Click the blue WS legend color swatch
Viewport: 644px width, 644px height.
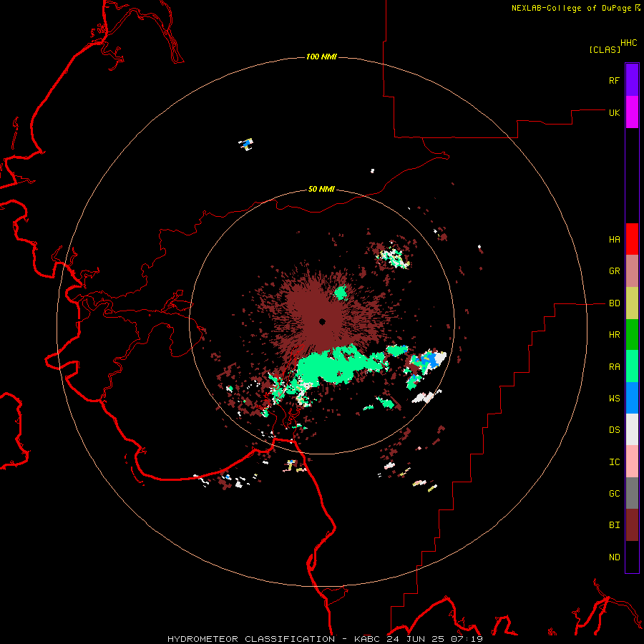[632, 398]
